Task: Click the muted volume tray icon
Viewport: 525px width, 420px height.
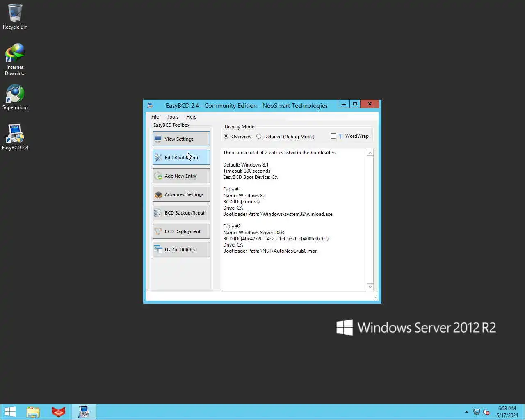Action: pos(486,412)
